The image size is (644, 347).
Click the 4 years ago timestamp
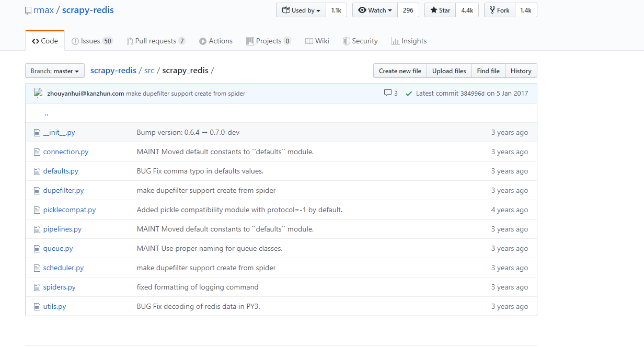510,210
